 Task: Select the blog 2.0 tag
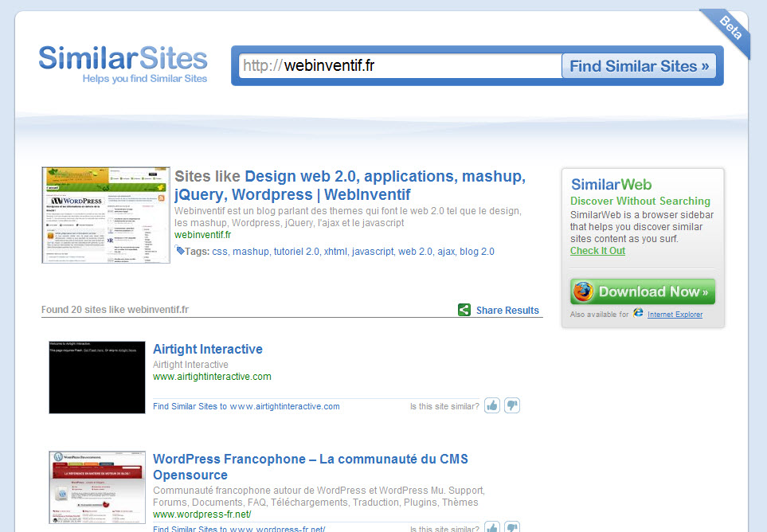point(477,252)
